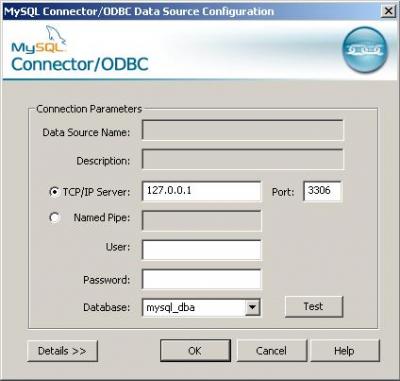This screenshot has height=381, width=400.
Task: Close the dialog with the X button
Action: coord(388,11)
